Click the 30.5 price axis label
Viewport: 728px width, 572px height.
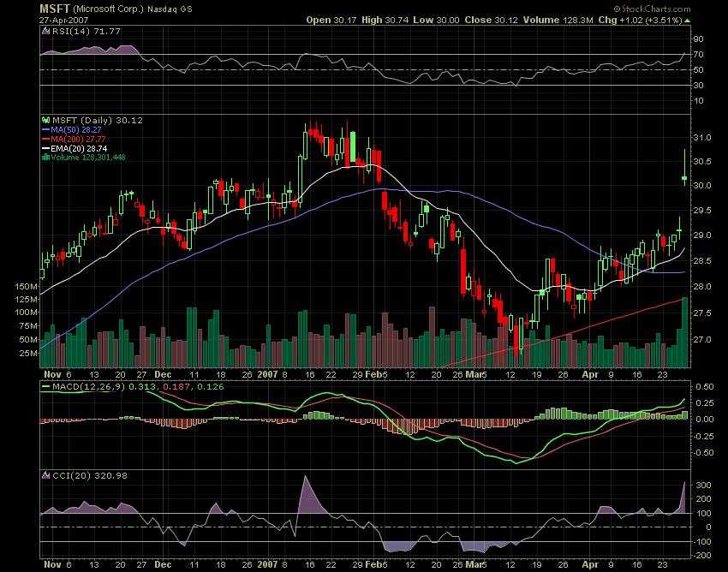point(702,162)
